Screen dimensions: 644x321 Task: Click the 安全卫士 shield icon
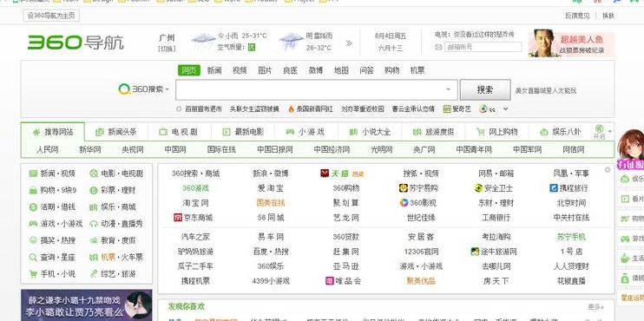478,188
